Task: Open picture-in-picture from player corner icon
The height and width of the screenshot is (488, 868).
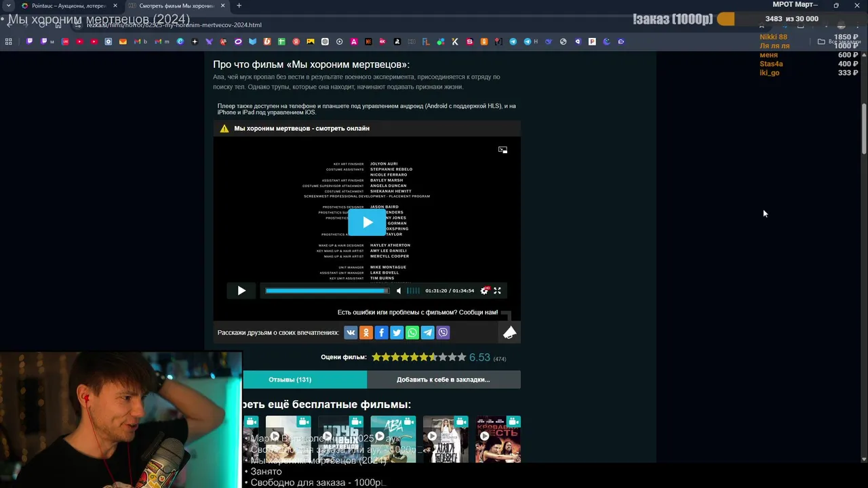Action: 502,150
